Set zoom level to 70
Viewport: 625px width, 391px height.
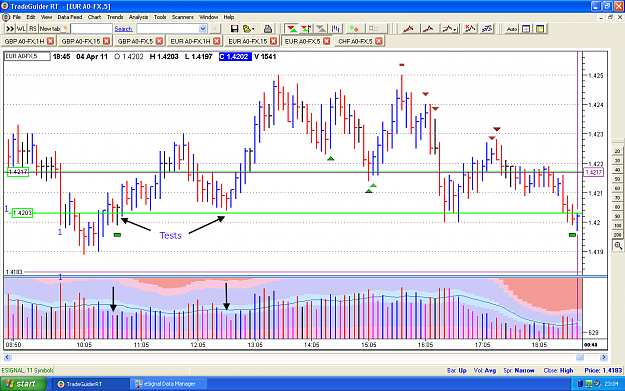[x=617, y=198]
